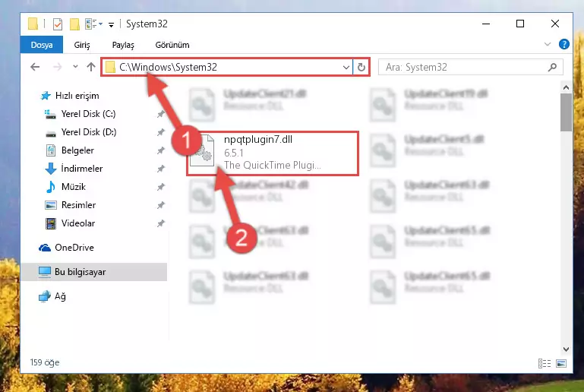Click the folder icon at the title bar's left
584x392 pixels.
pos(33,24)
